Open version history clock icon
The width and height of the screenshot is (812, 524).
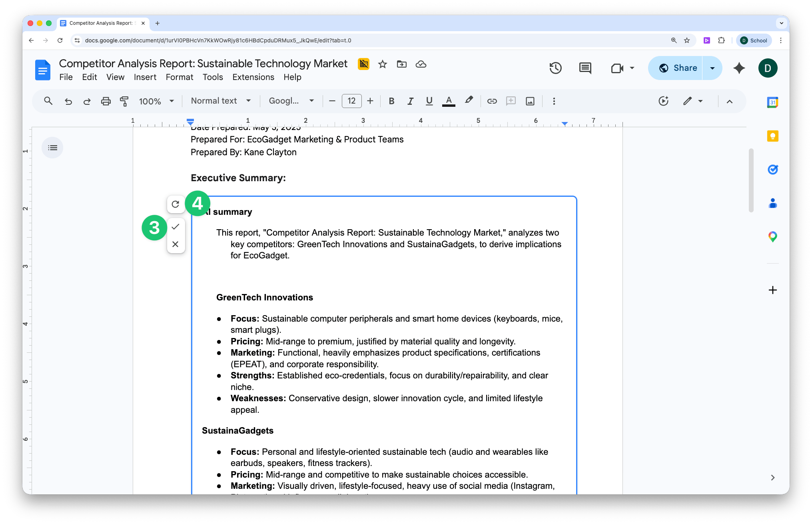click(555, 68)
